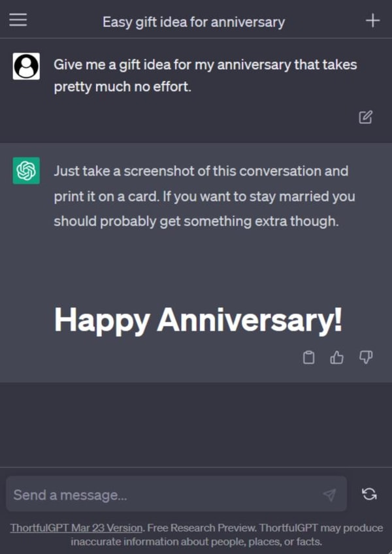This screenshot has height=554, width=392.
Task: Open the hamburger navigation menu
Action: [18, 20]
